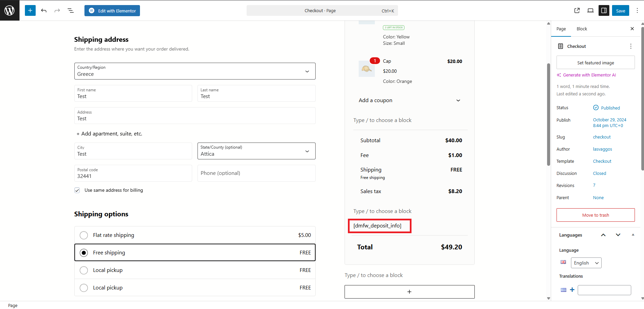The height and width of the screenshot is (309, 644).
Task: Open the laptop preview device icon
Action: (591, 10)
